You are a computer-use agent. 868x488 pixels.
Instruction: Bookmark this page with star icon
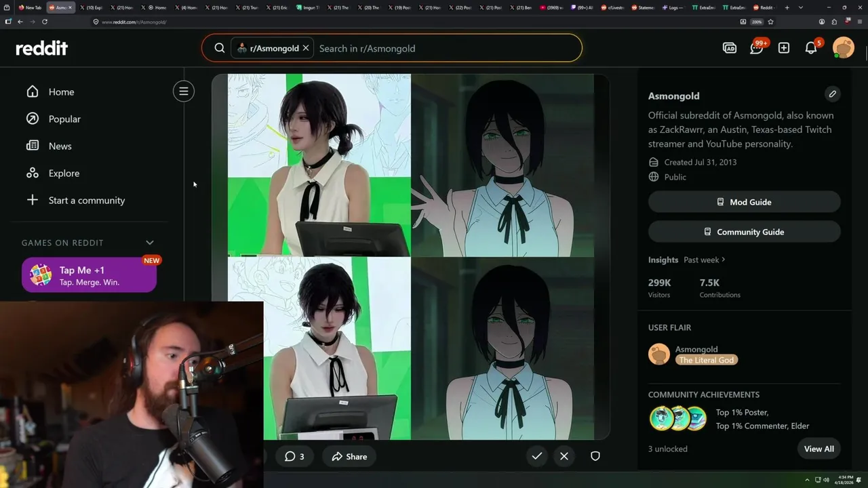[x=770, y=22]
